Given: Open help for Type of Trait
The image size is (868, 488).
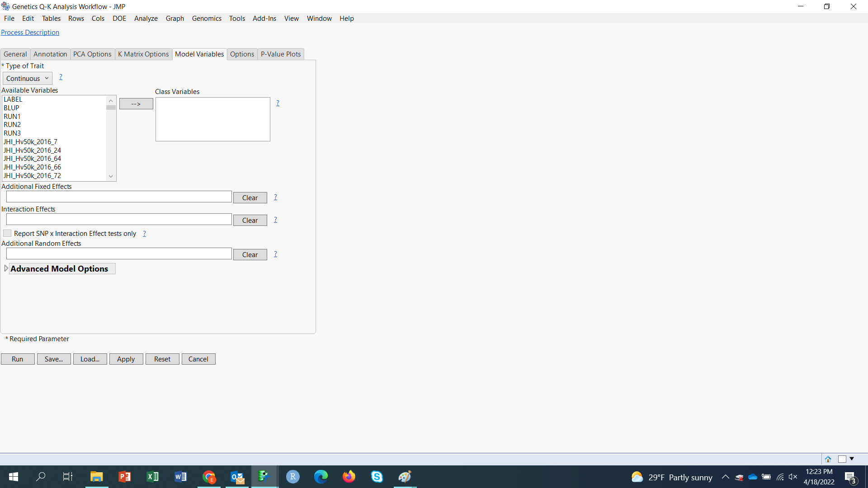Looking at the screenshot, I should tap(61, 77).
